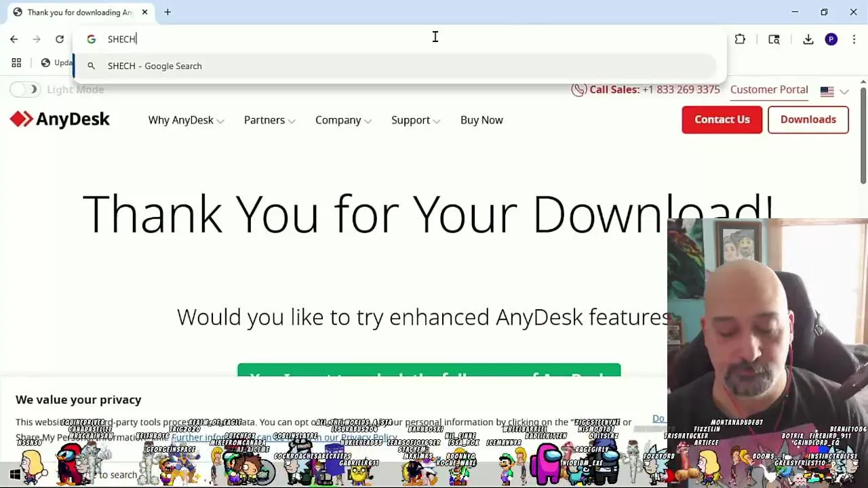Click the We value your privacy heading
The height and width of the screenshot is (488, 868).
(79, 400)
